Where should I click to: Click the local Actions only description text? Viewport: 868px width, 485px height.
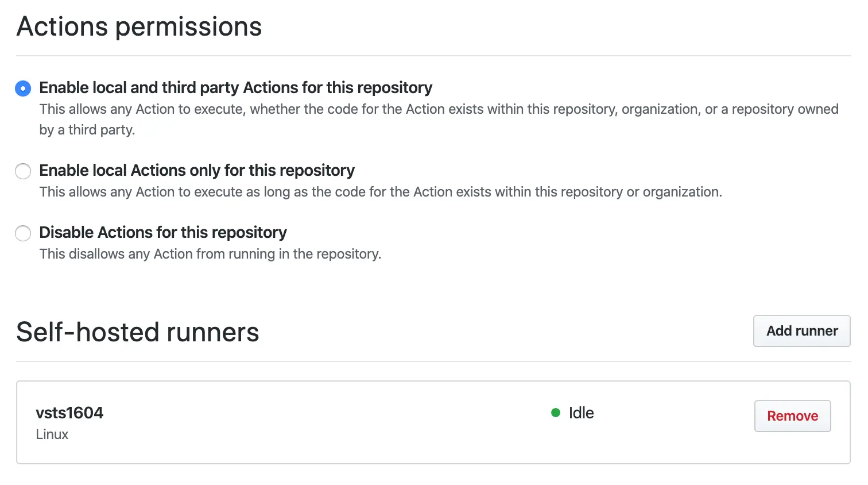(x=381, y=192)
